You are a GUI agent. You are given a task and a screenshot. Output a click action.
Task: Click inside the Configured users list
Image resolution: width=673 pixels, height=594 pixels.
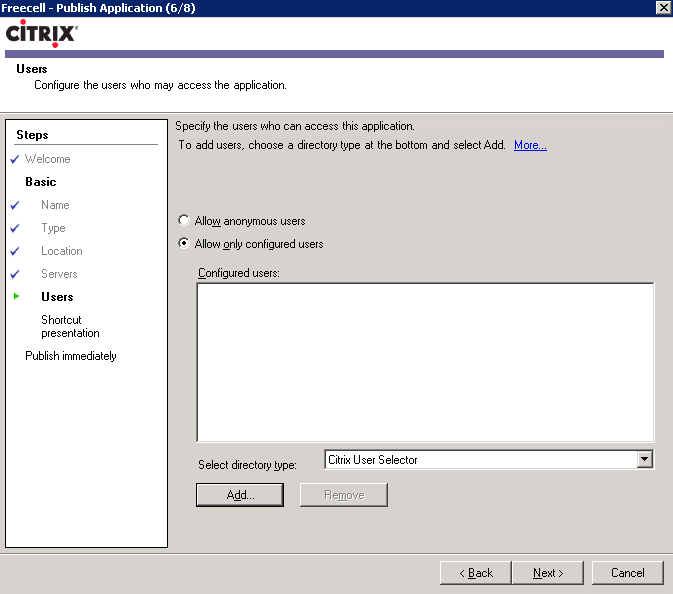(x=425, y=362)
